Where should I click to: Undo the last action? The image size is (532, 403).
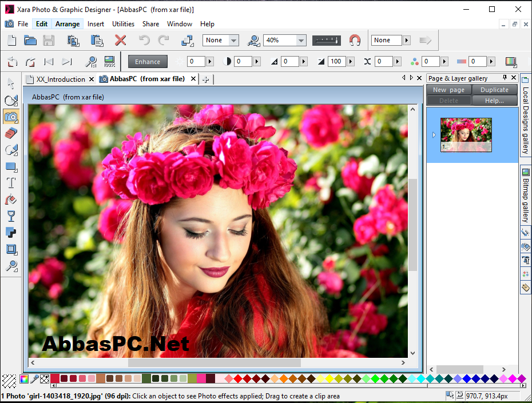[x=144, y=41]
